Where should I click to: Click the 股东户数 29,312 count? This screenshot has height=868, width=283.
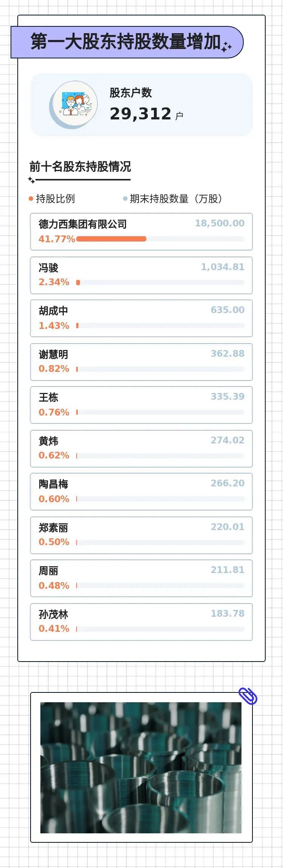click(x=141, y=114)
